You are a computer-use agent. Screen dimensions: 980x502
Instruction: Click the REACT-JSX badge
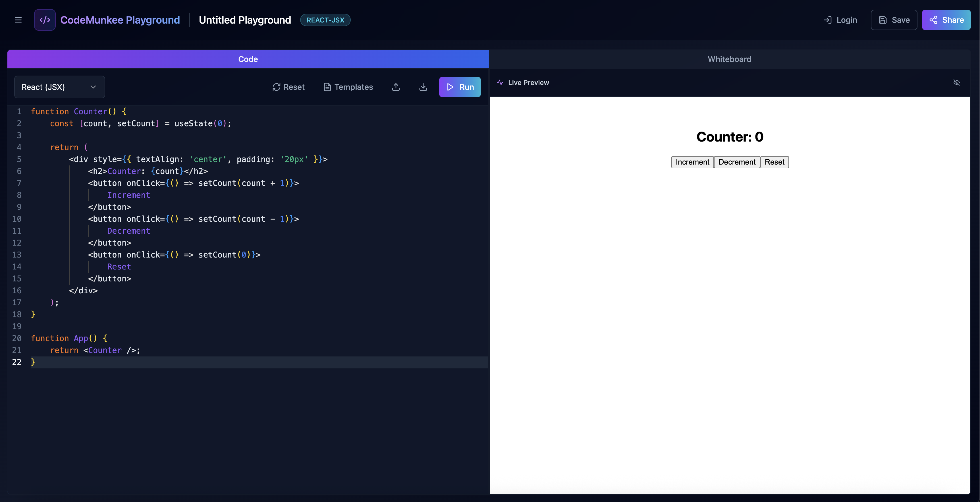[x=325, y=20]
